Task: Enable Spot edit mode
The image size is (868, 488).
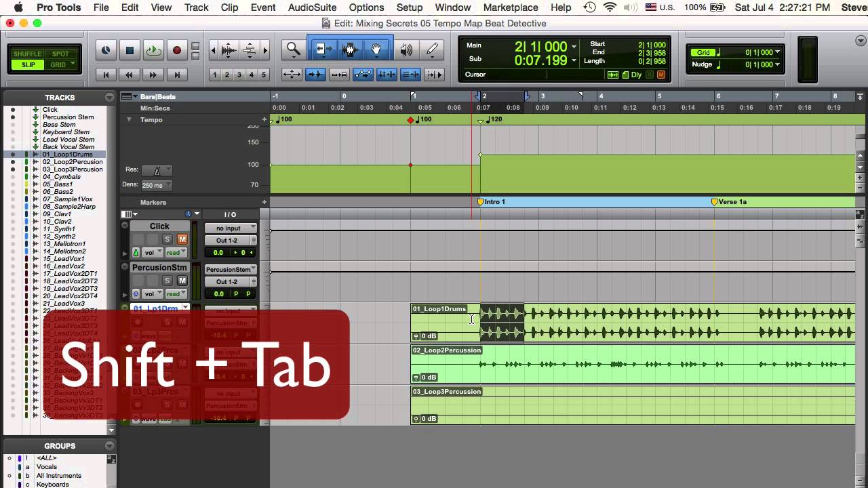Action: click(60, 54)
